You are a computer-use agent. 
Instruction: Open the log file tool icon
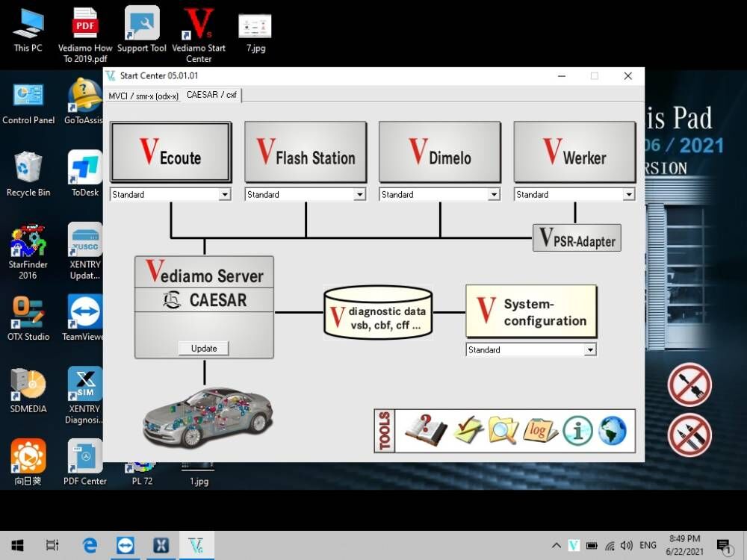click(540, 431)
